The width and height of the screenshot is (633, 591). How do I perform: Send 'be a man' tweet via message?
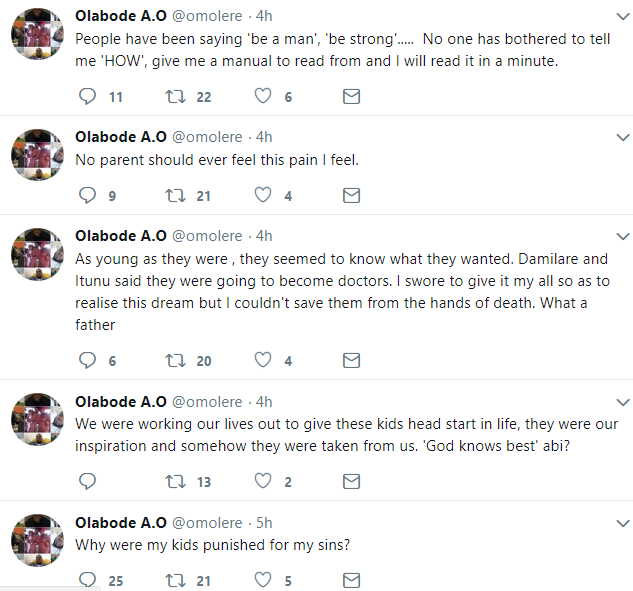(x=351, y=97)
